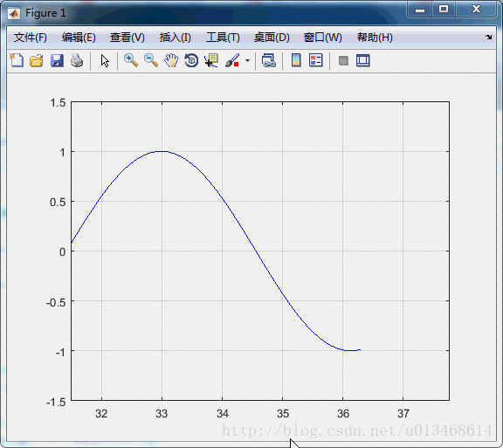The width and height of the screenshot is (503, 448).
Task: Open the 查看(V) menu
Action: tap(127, 38)
